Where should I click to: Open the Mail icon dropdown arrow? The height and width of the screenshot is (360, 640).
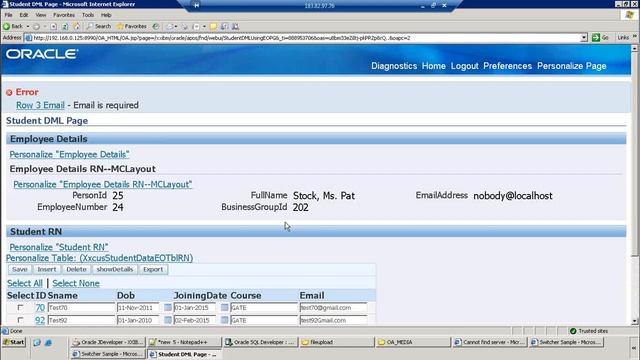coord(176,27)
